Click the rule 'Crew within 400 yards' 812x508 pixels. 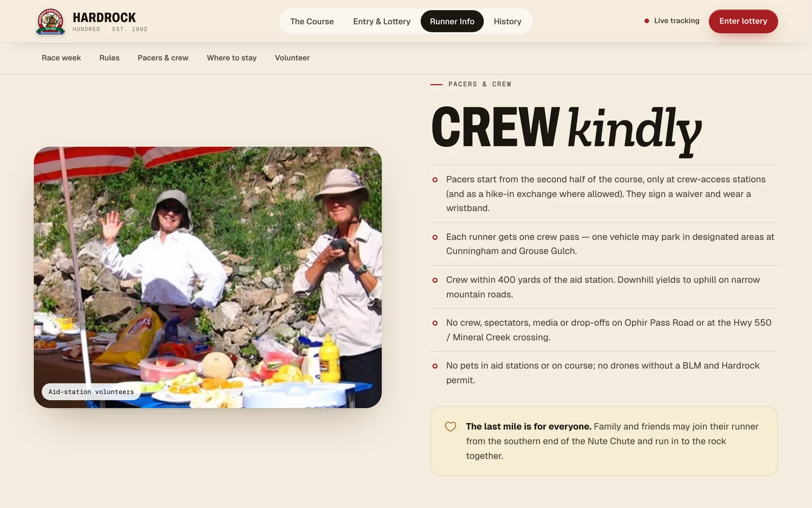pyautogui.click(x=604, y=287)
